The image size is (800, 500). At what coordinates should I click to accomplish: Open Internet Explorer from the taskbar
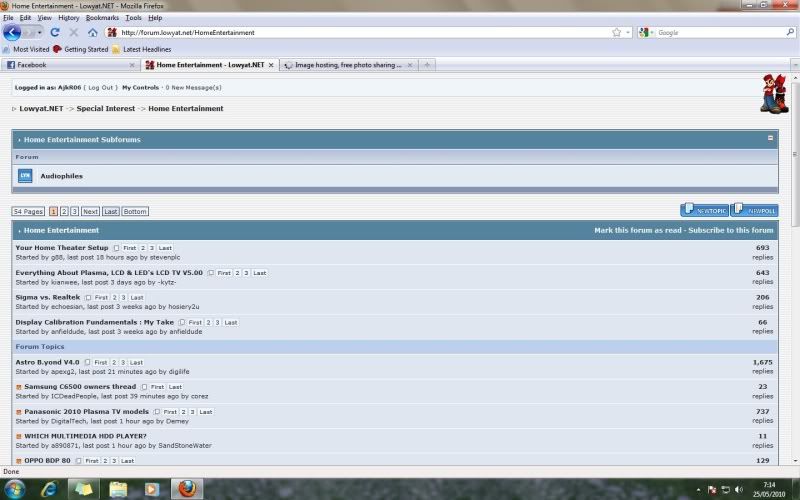(48, 489)
